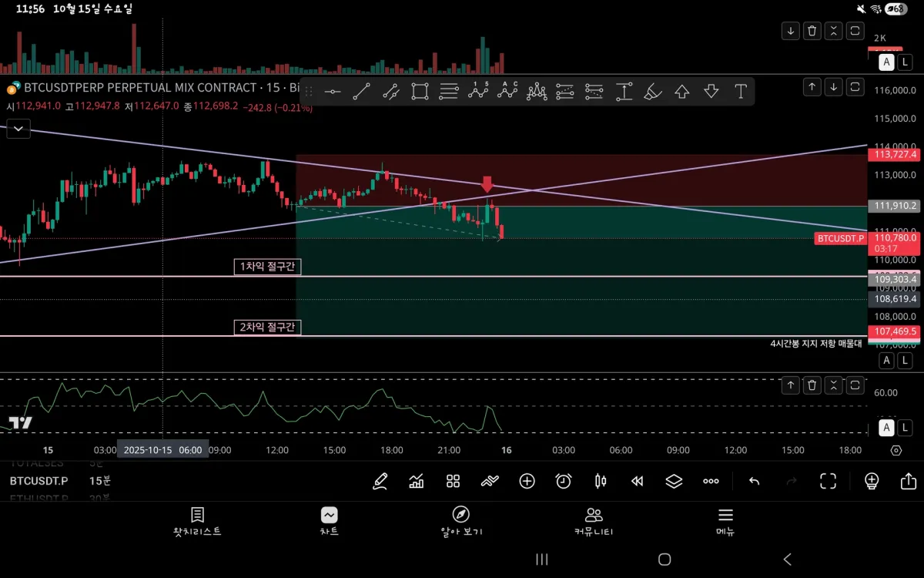
Task: Select the long position tool
Action: [565, 92]
